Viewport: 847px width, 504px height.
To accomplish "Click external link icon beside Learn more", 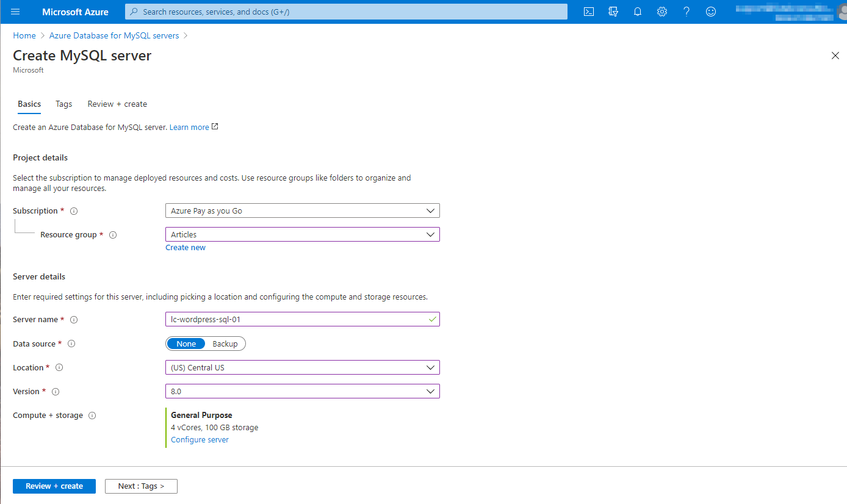I will [215, 127].
